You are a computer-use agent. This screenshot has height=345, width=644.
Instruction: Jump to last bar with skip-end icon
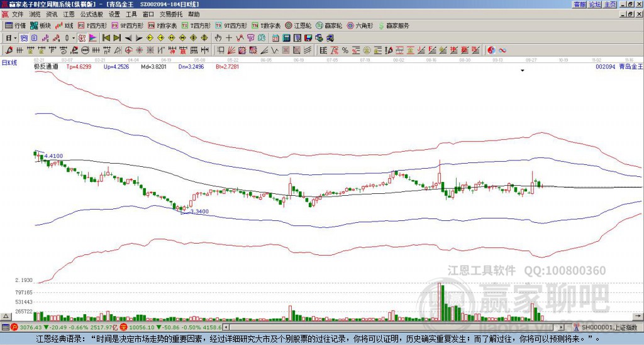[117, 38]
